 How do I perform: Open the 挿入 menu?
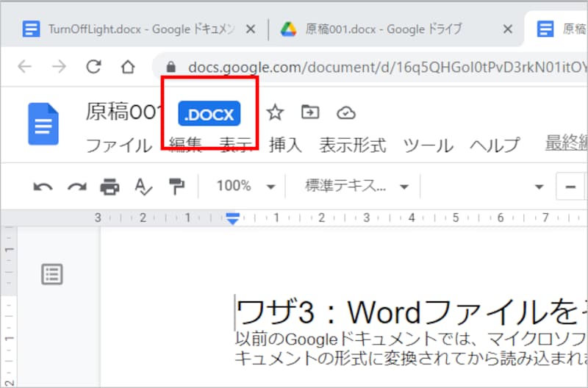pos(285,145)
